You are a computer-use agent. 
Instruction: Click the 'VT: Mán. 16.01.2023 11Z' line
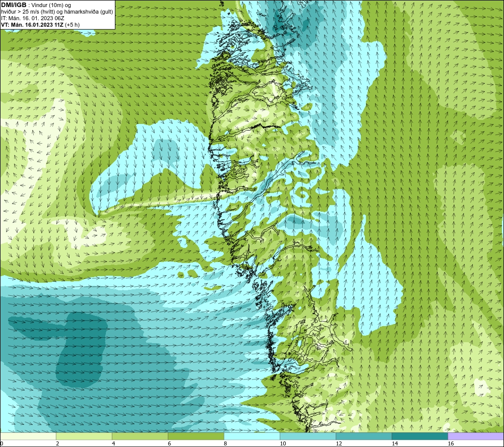[32, 25]
